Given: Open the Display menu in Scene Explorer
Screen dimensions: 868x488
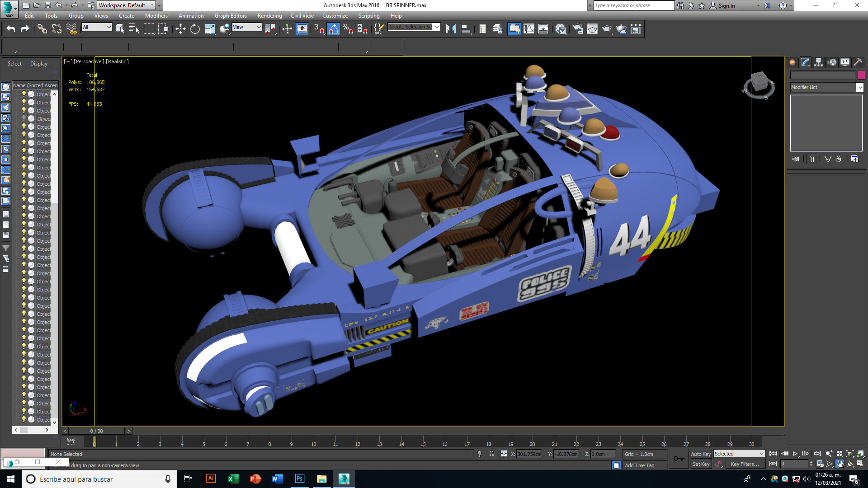Looking at the screenshot, I should coord(39,64).
